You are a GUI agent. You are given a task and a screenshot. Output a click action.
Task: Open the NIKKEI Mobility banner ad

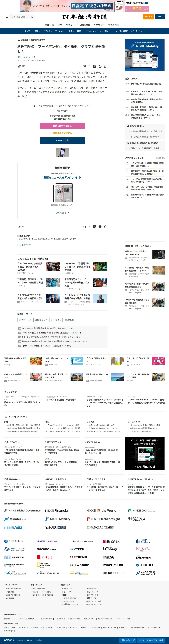145,55
